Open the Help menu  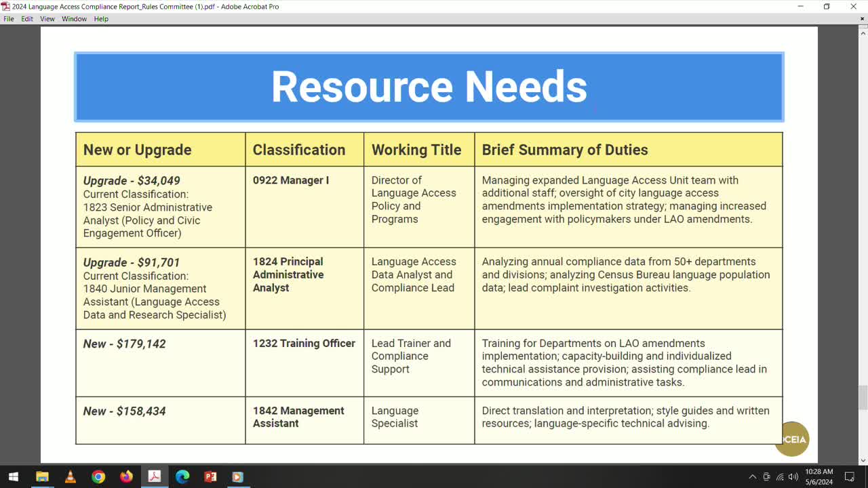pos(101,19)
